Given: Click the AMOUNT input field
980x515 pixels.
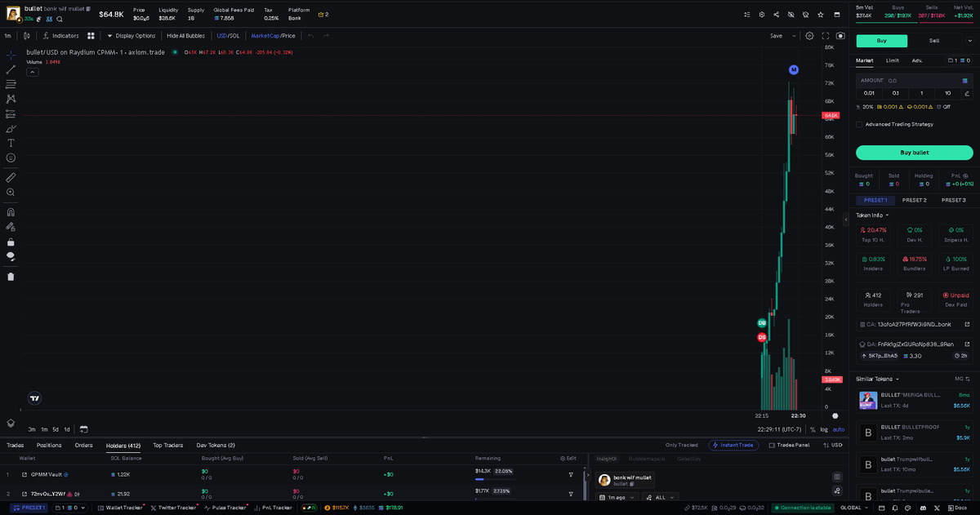Looking at the screenshot, I should tap(914, 81).
